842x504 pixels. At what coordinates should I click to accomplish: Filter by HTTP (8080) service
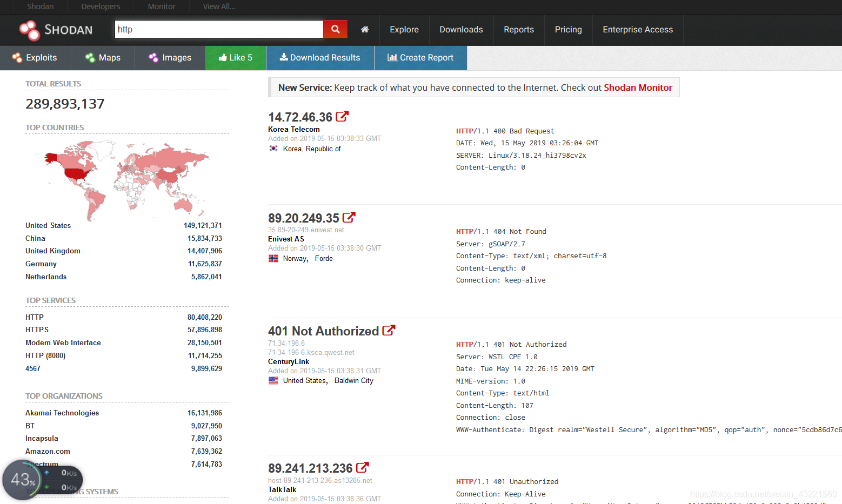click(x=45, y=355)
